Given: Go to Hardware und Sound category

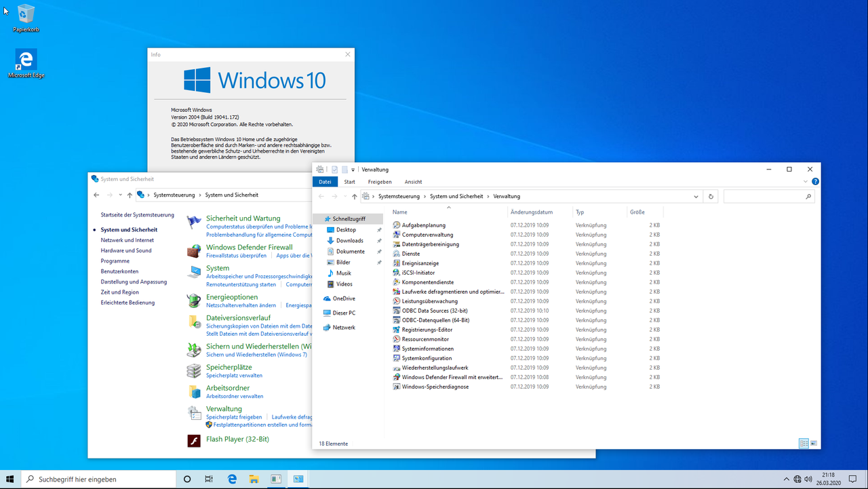Looking at the screenshot, I should (x=126, y=250).
